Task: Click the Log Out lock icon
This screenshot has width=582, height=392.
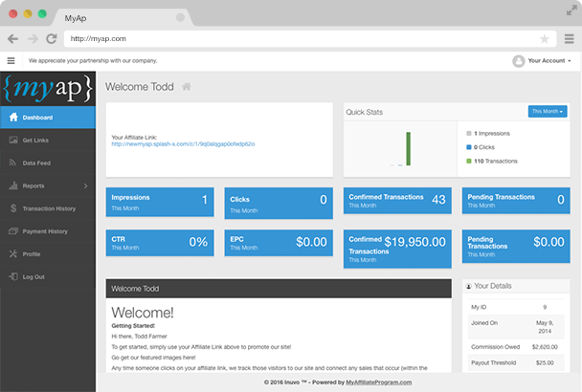Action: tap(11, 276)
